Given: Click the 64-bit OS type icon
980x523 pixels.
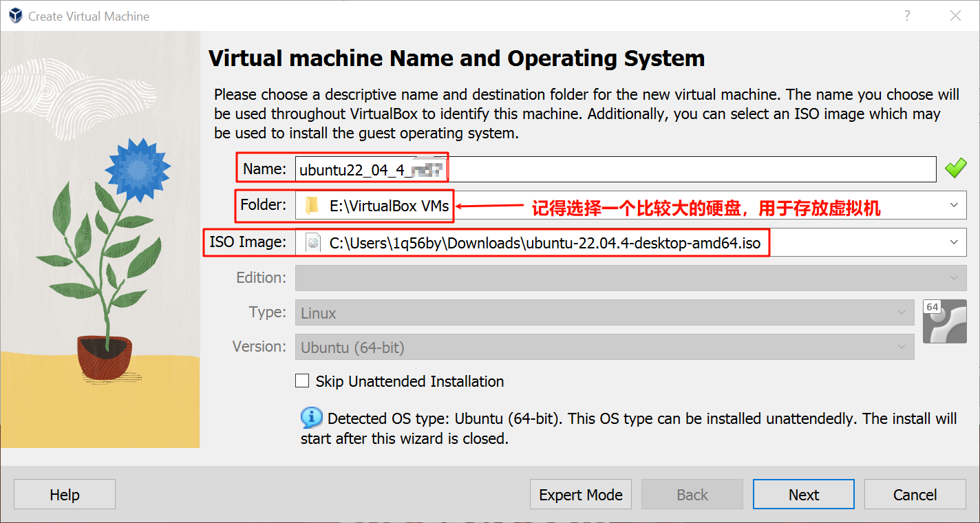Looking at the screenshot, I should pos(944,321).
